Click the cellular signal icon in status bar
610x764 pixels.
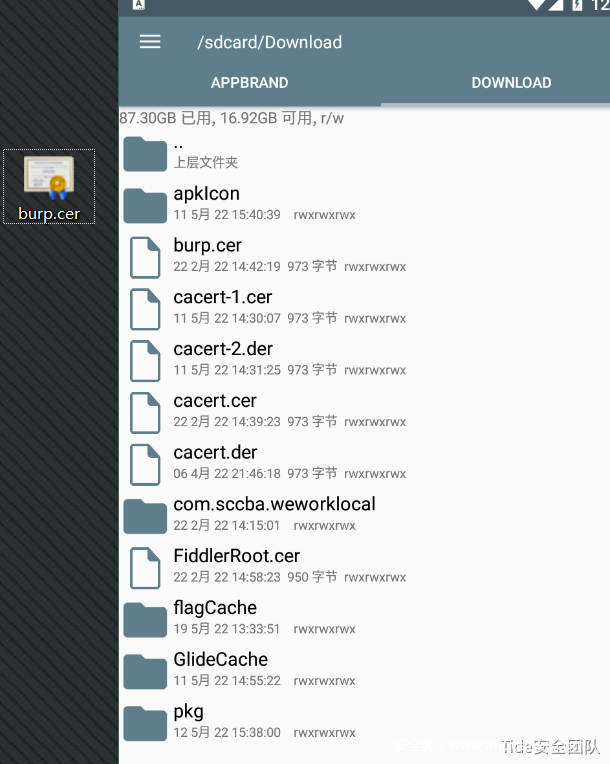pos(555,5)
